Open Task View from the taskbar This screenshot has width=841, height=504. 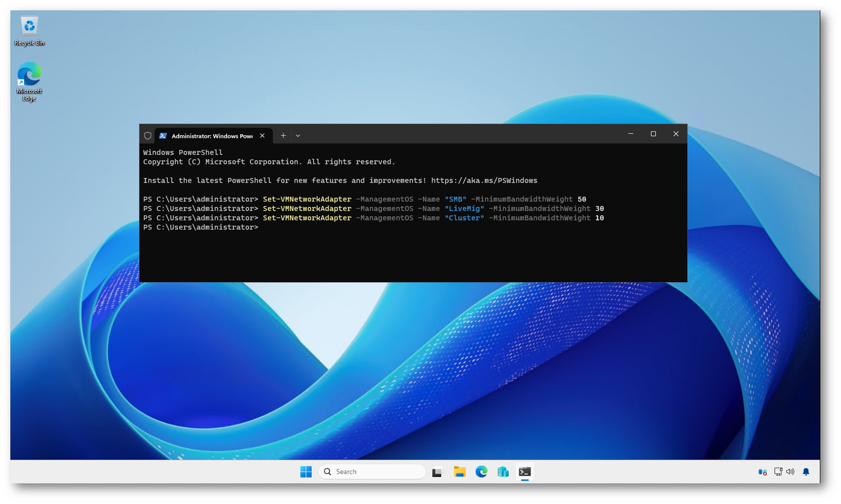(x=437, y=472)
